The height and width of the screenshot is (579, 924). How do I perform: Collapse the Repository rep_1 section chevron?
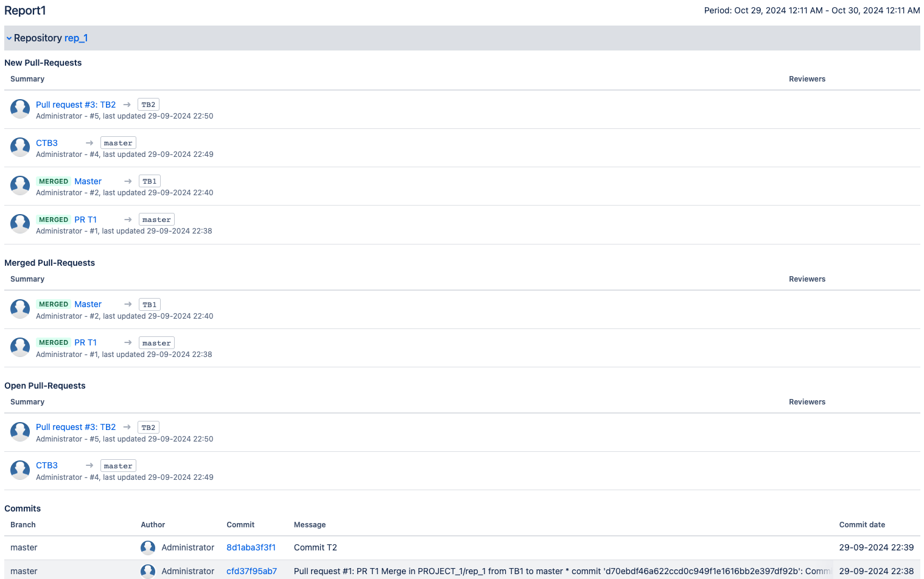[x=9, y=38]
